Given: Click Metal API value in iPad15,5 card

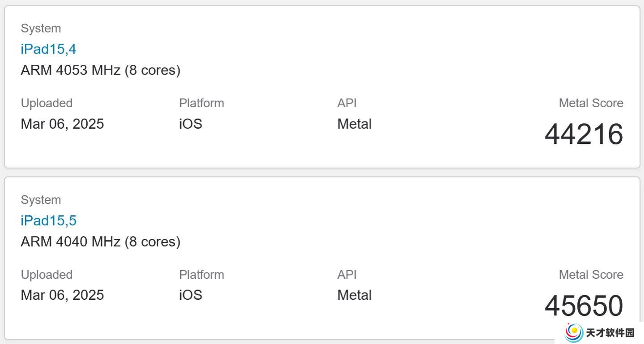Looking at the screenshot, I should pyautogui.click(x=354, y=295).
